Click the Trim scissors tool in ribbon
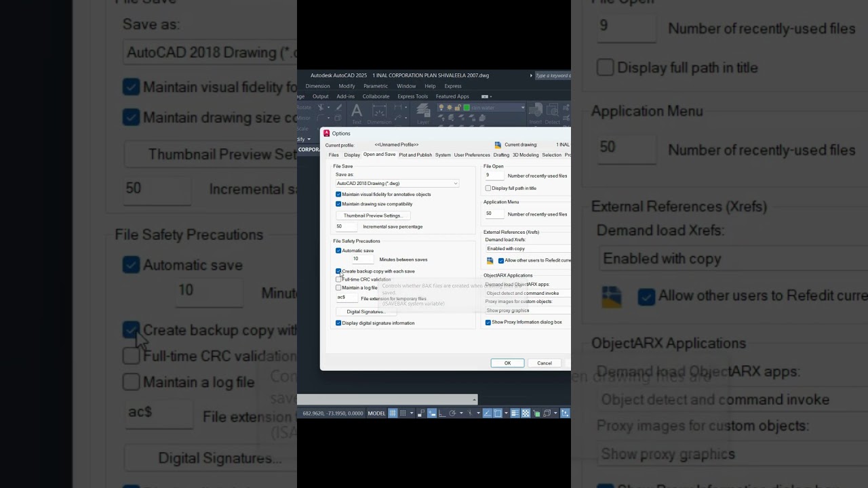The image size is (868, 488). pos(321,107)
